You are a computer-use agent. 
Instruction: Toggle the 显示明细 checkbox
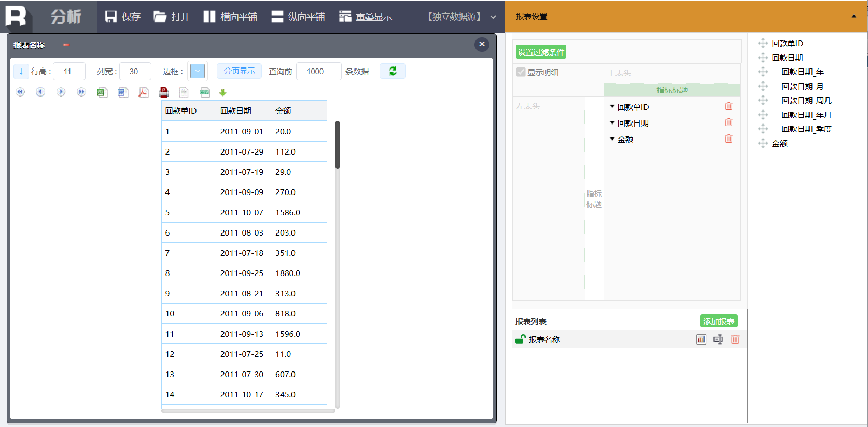pyautogui.click(x=521, y=72)
